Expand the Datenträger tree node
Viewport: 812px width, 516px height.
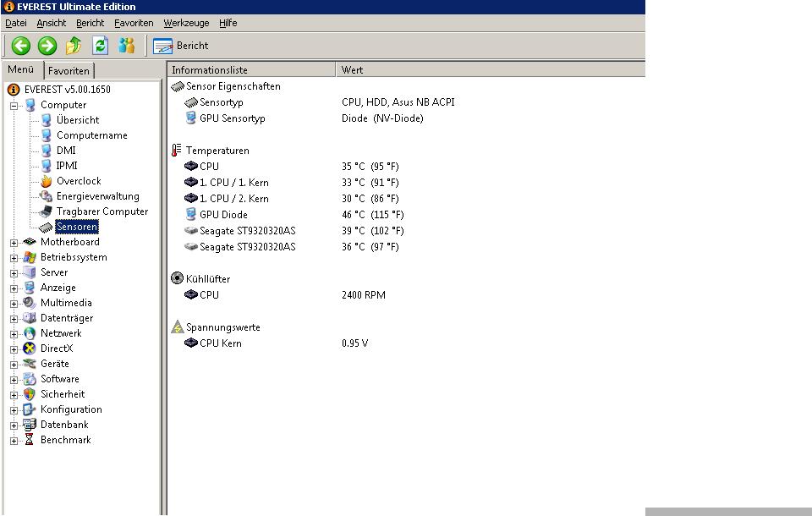point(14,319)
